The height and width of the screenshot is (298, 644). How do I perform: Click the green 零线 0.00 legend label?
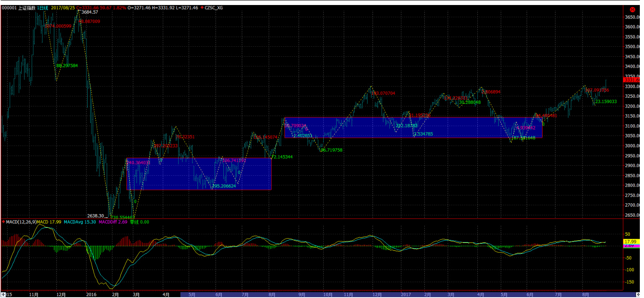point(139,222)
